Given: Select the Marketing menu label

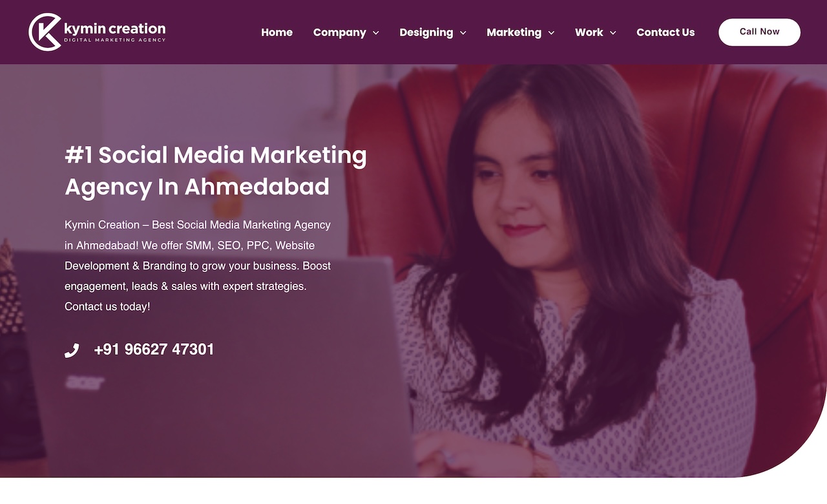Looking at the screenshot, I should coord(514,32).
